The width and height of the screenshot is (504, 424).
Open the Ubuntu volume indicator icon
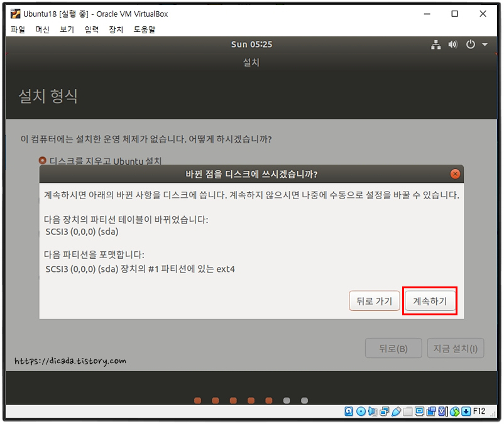(x=453, y=45)
